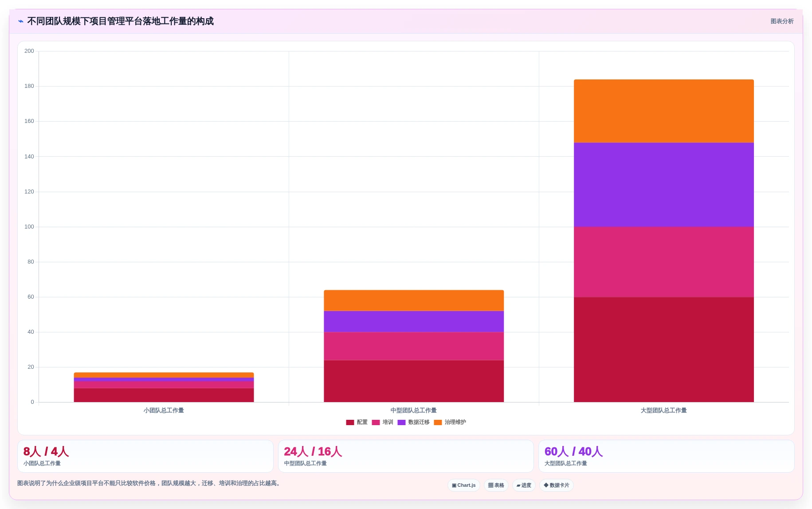Click the crimson 配置 segment of the large team bar

664,350
